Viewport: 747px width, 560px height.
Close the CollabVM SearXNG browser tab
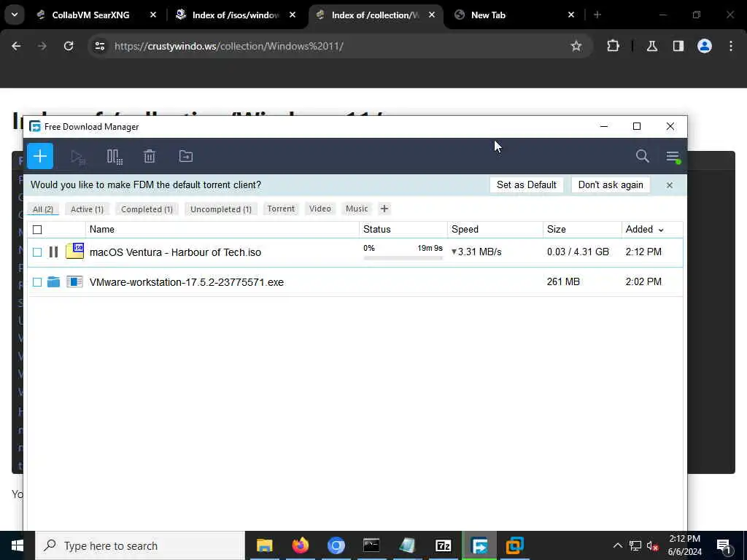(153, 15)
